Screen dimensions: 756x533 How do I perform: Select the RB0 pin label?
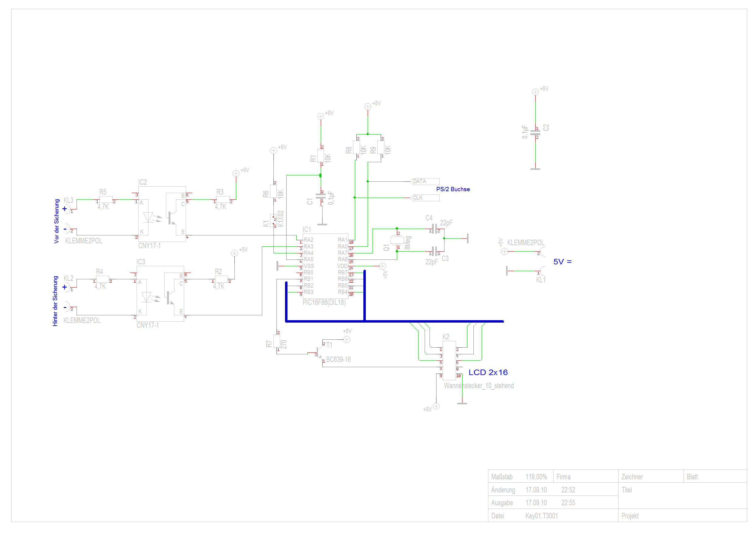click(308, 273)
